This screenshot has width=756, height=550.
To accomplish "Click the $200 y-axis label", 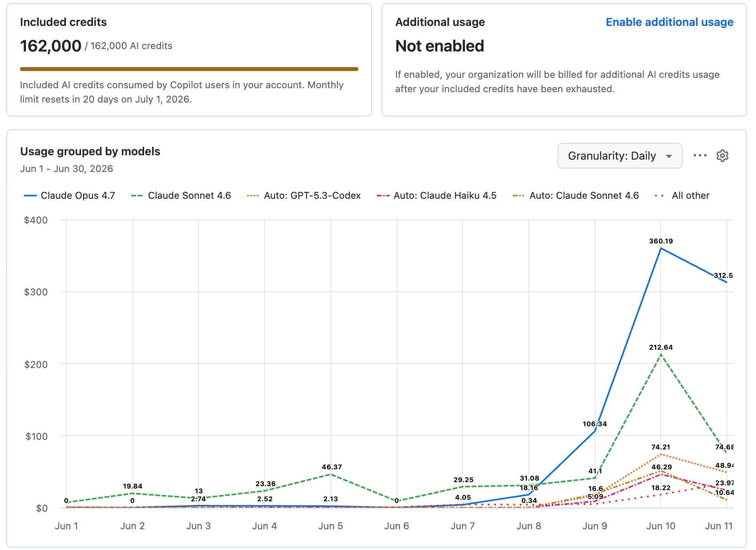I will pos(36,364).
